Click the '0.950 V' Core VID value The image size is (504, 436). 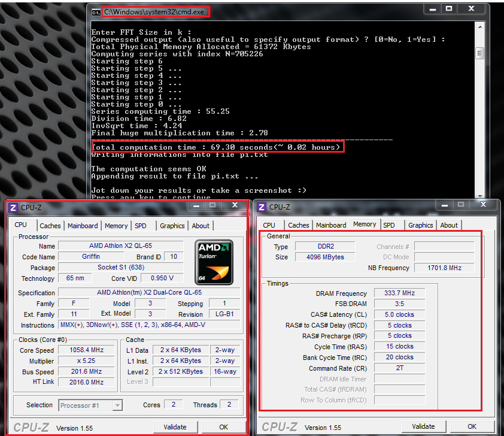coord(162,278)
